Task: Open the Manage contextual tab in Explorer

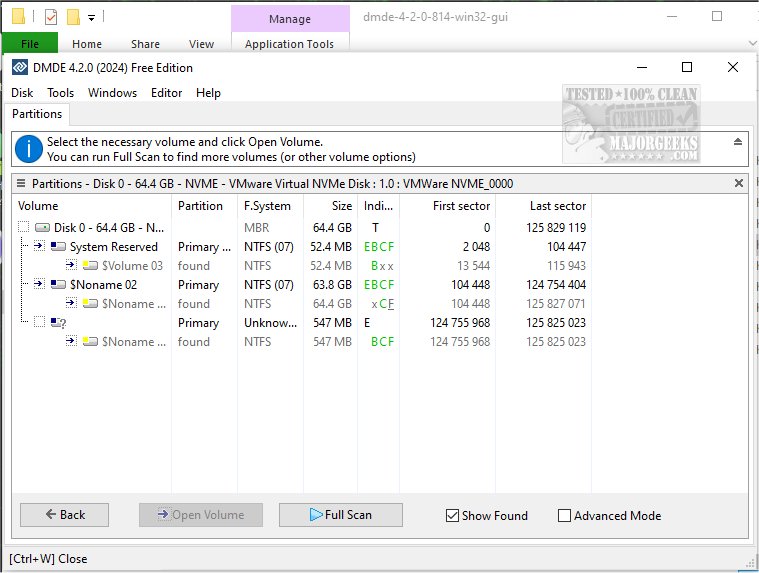Action: pyautogui.click(x=290, y=19)
